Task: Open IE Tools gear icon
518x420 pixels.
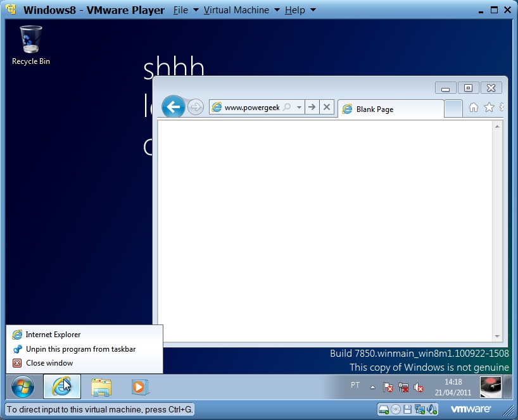Action: coord(502,108)
